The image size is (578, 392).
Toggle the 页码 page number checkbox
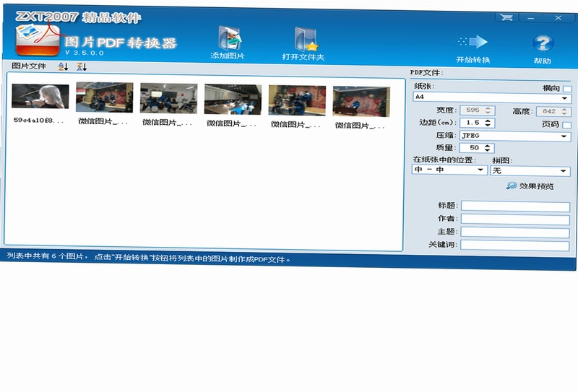coord(567,125)
